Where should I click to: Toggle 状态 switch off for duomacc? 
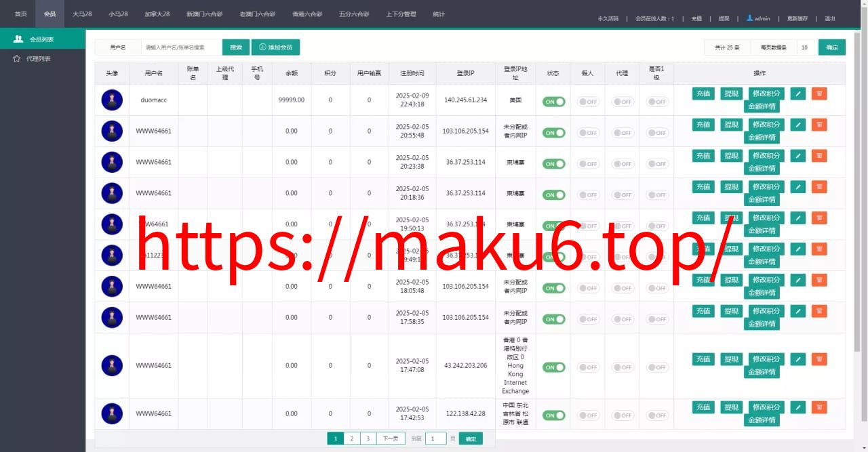click(x=553, y=102)
